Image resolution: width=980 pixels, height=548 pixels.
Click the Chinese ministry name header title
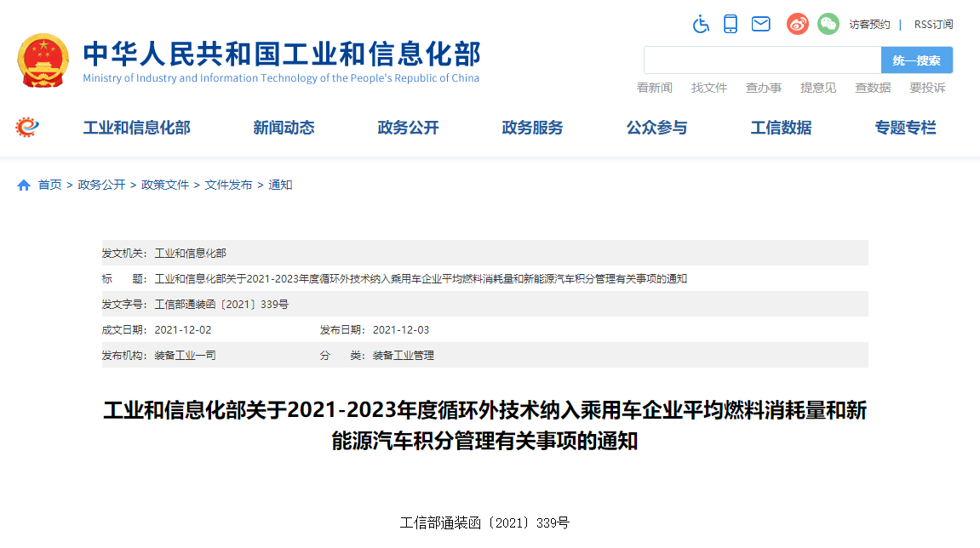coord(282,54)
